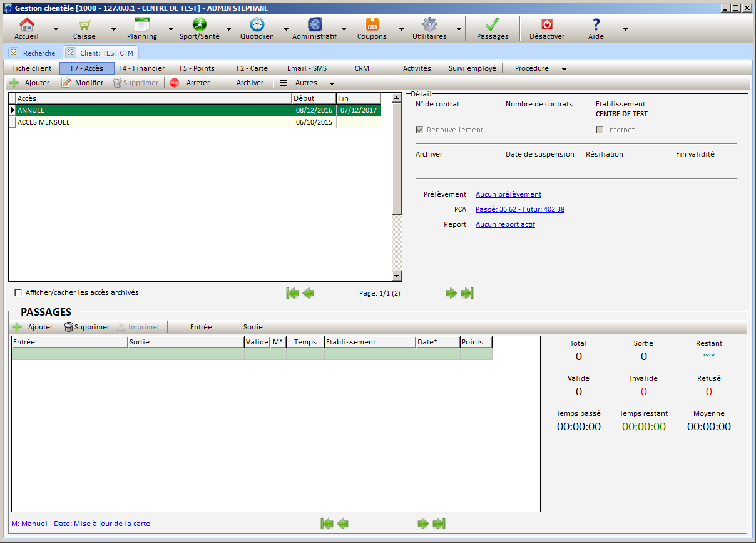This screenshot has width=756, height=543.
Task: Go to first page of passages list
Action: pos(327,524)
